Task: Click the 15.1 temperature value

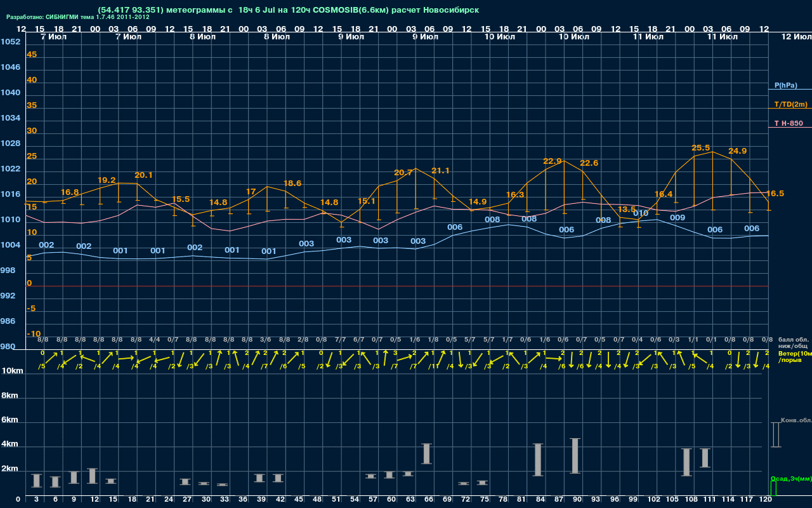Action: [367, 201]
